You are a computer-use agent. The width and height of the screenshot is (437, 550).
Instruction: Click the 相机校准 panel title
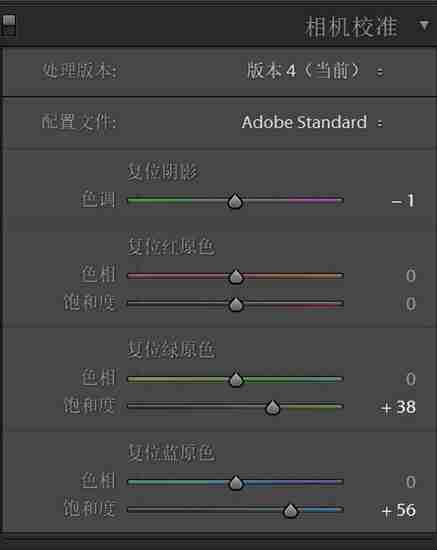[351, 27]
